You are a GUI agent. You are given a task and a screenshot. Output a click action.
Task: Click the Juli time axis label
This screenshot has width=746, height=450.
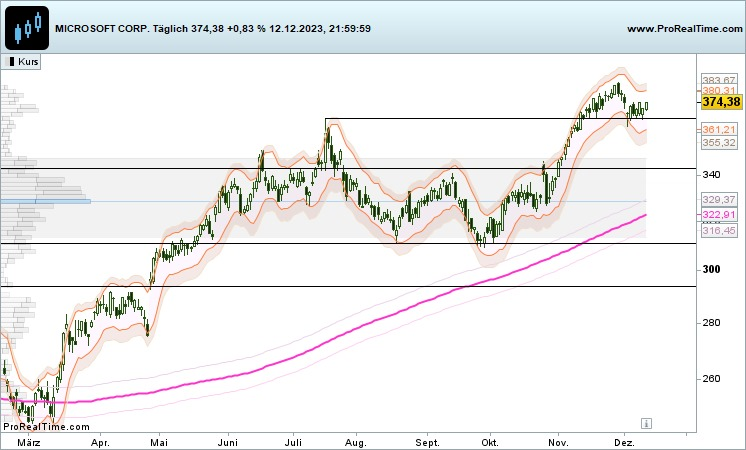point(294,443)
